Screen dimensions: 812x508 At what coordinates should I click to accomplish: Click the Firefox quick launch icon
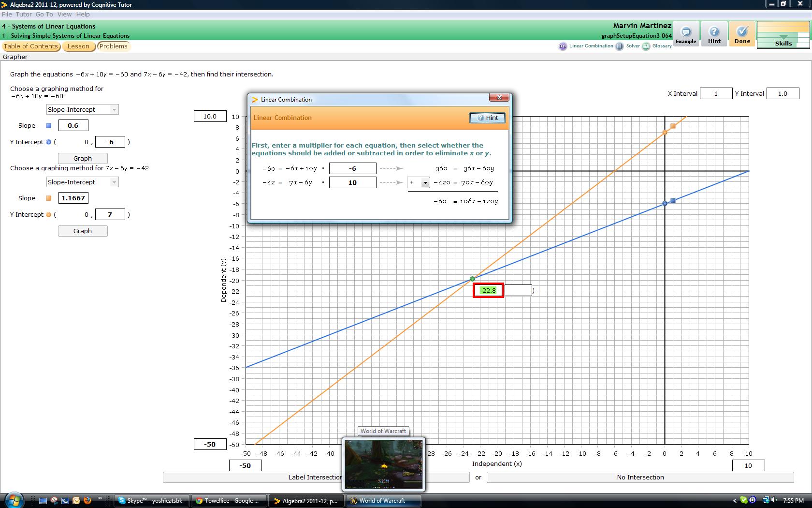pos(87,501)
